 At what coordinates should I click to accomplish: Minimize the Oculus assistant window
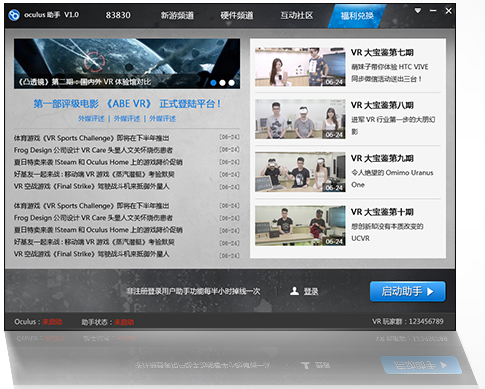[433, 11]
